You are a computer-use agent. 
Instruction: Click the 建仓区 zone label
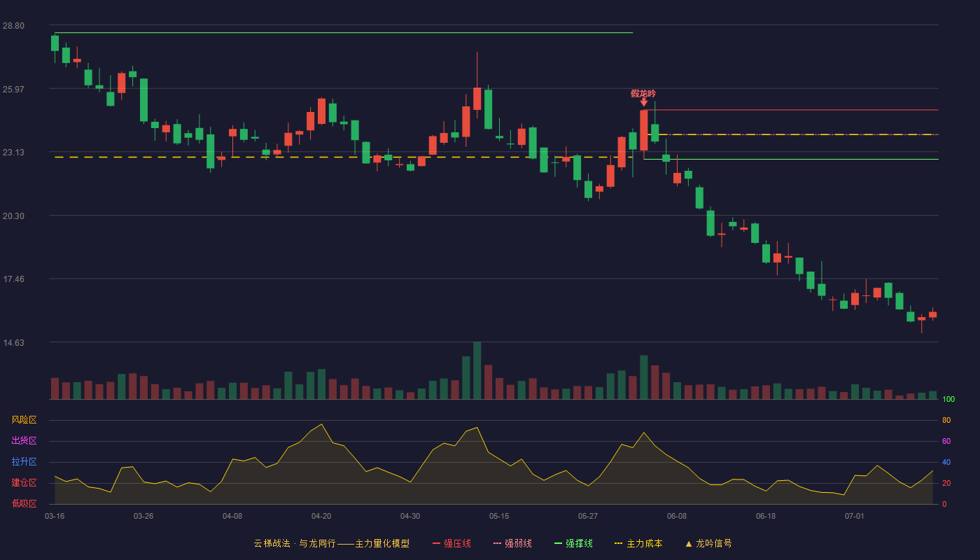[24, 483]
